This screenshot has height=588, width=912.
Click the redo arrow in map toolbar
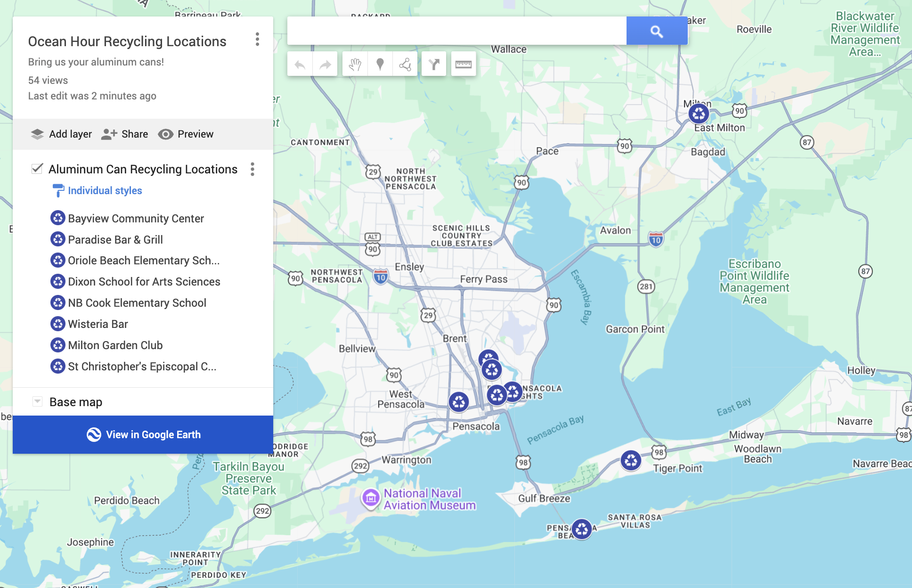click(325, 64)
